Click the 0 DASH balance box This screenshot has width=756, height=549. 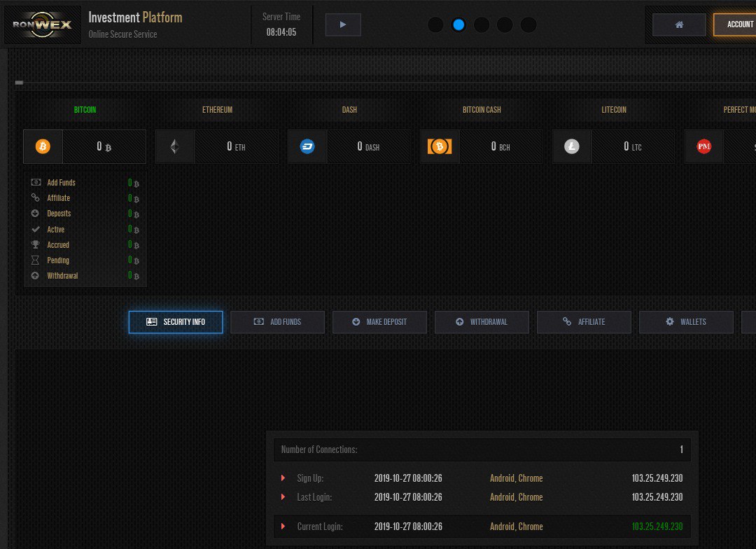click(368, 146)
